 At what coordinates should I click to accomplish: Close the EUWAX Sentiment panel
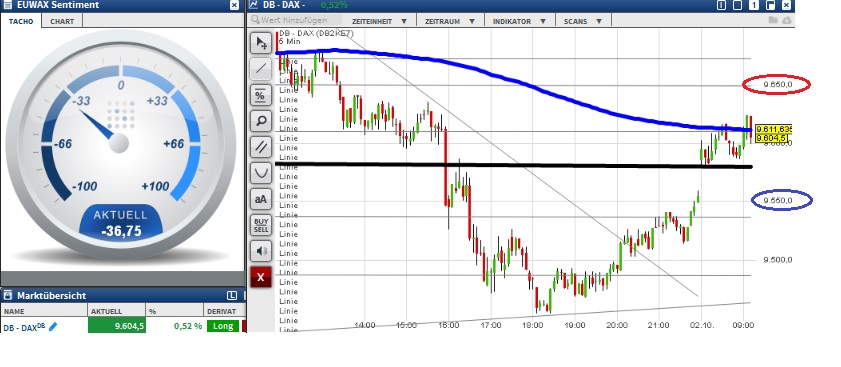pyautogui.click(x=234, y=5)
